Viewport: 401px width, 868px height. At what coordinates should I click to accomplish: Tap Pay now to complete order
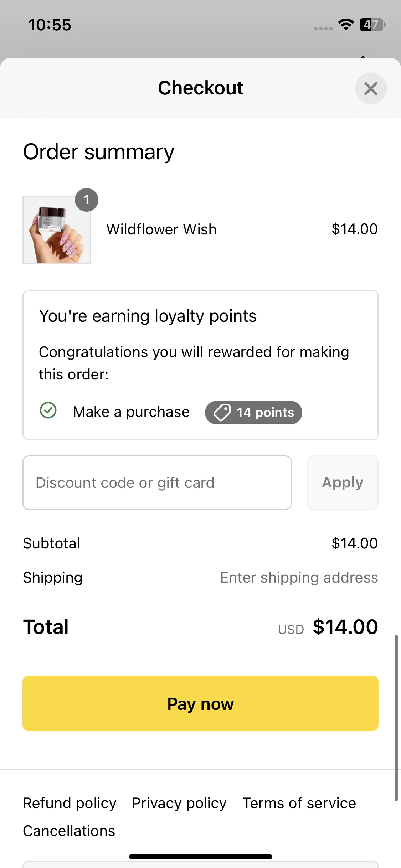tap(200, 703)
